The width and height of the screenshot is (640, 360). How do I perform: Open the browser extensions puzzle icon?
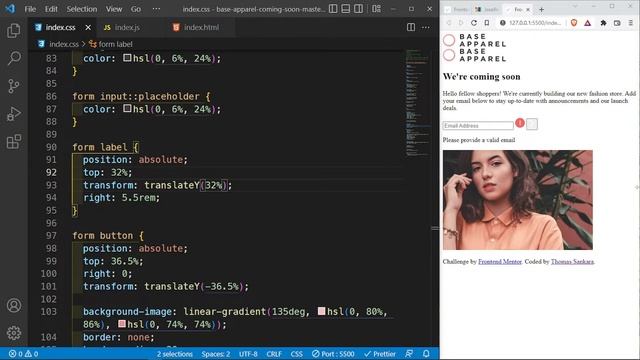(x=603, y=23)
